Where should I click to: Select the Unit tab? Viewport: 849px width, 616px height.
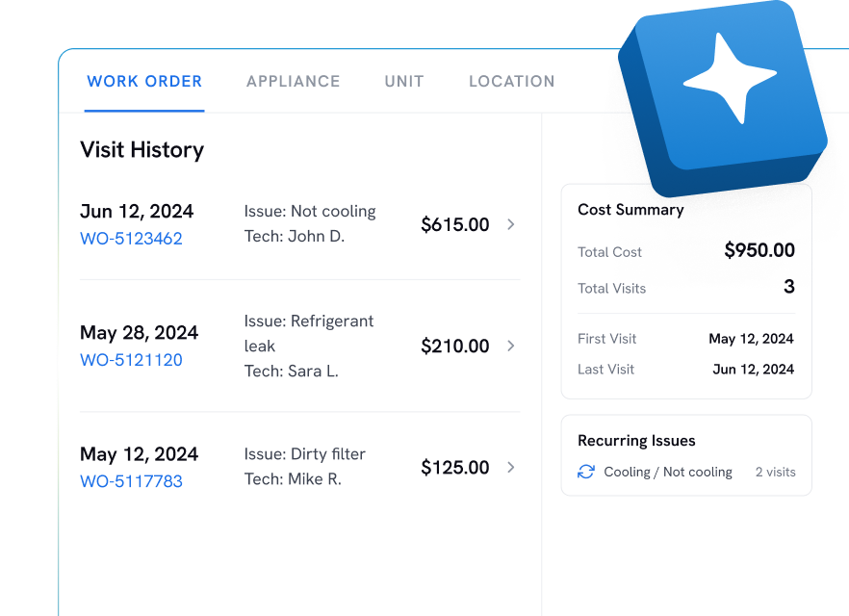[404, 81]
